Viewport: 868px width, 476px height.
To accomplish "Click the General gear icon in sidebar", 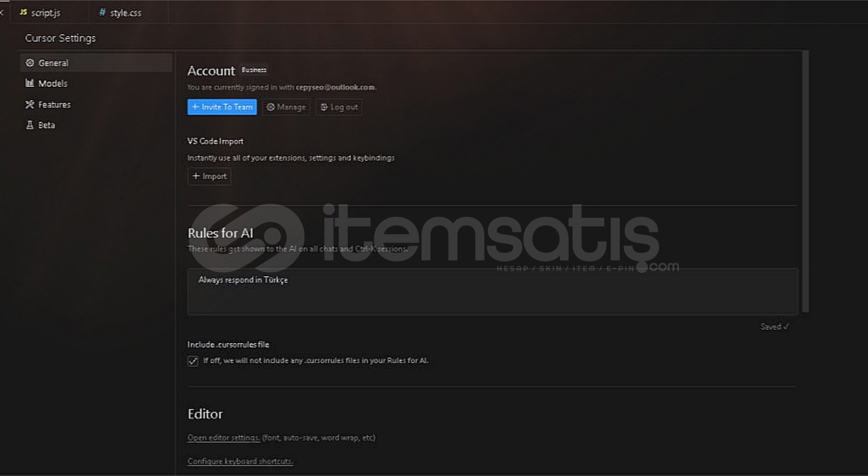I will [30, 63].
